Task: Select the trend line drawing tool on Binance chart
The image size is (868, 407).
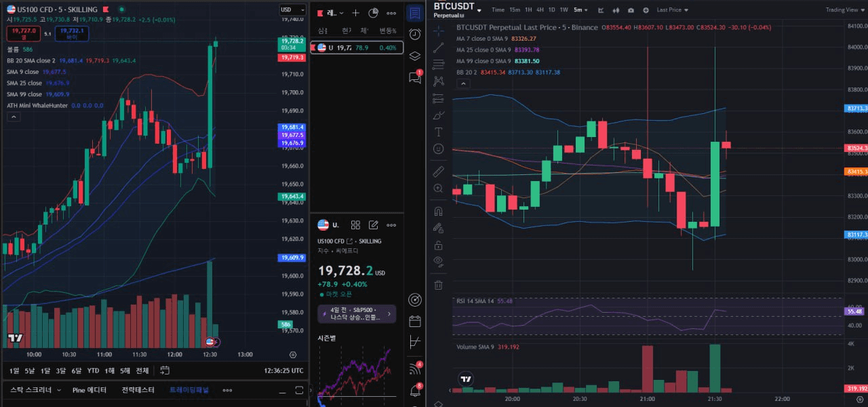Action: click(x=438, y=47)
